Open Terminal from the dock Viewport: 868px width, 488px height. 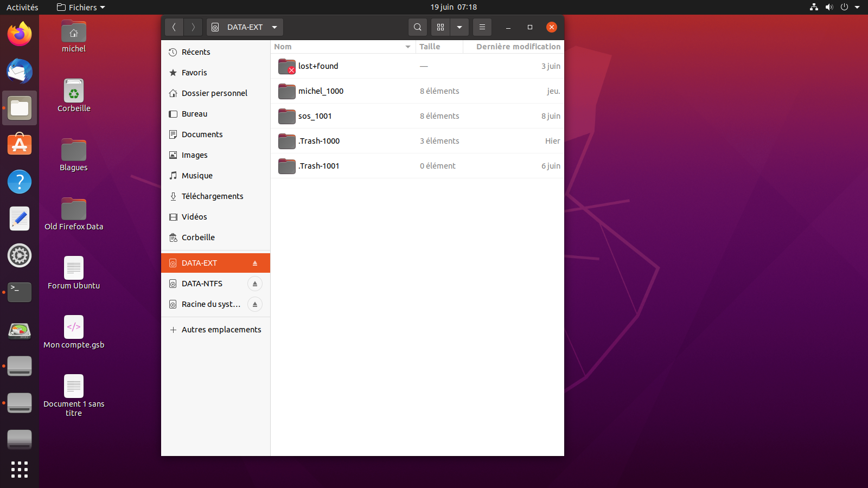[x=20, y=292]
